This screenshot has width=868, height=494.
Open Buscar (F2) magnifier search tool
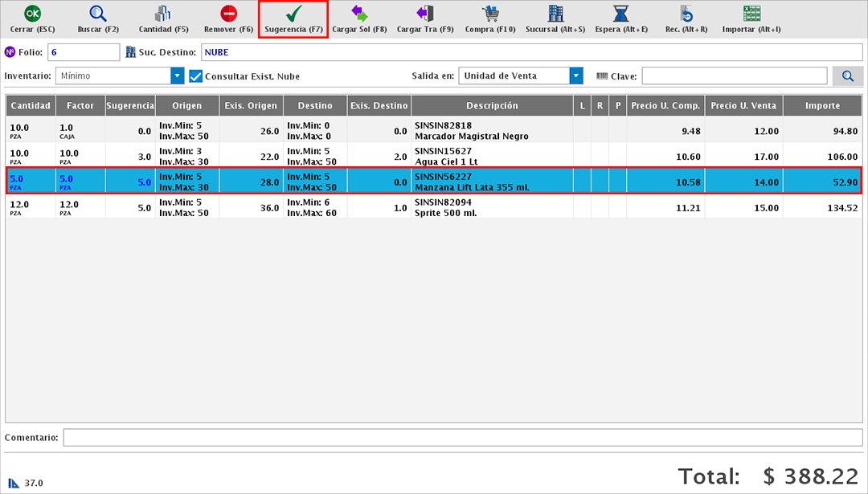coord(98,14)
